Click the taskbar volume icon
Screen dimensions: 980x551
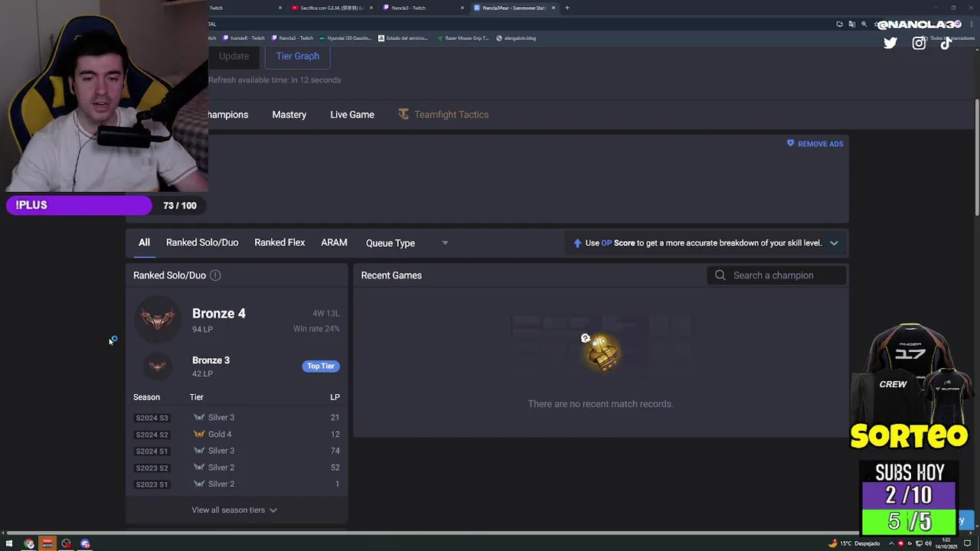928,543
